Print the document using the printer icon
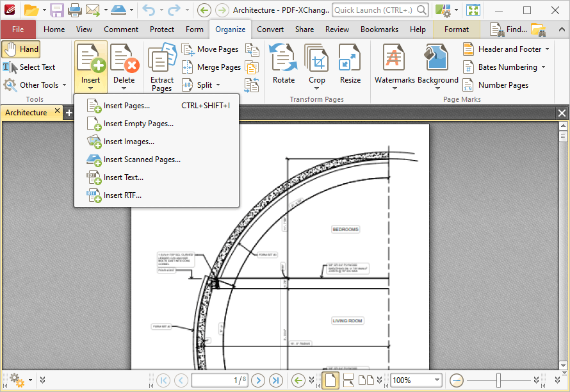 75,10
